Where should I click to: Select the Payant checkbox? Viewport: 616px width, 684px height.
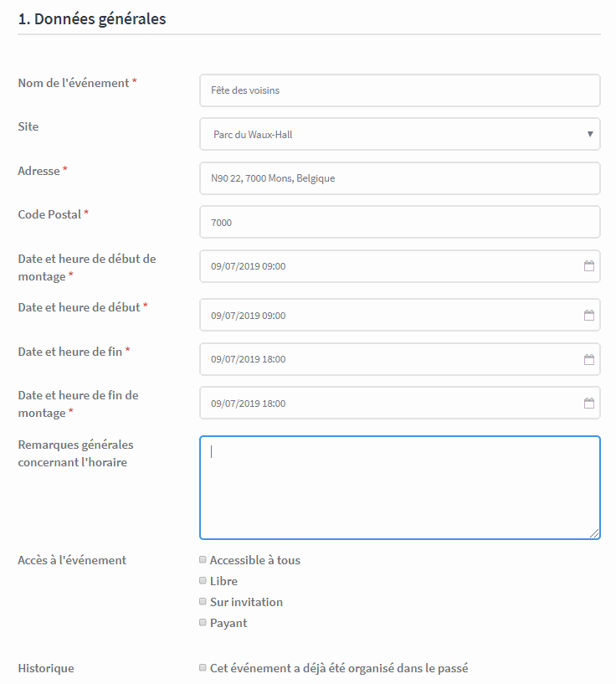(x=203, y=623)
